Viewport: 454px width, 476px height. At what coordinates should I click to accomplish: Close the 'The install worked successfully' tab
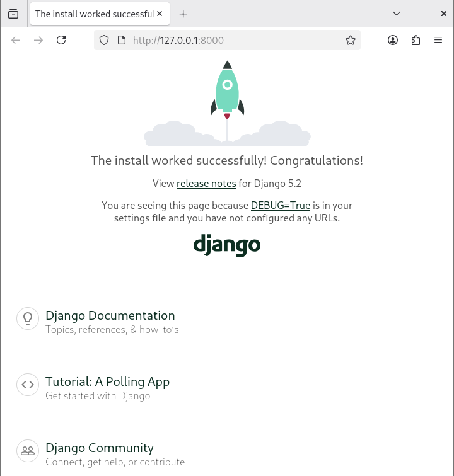160,14
